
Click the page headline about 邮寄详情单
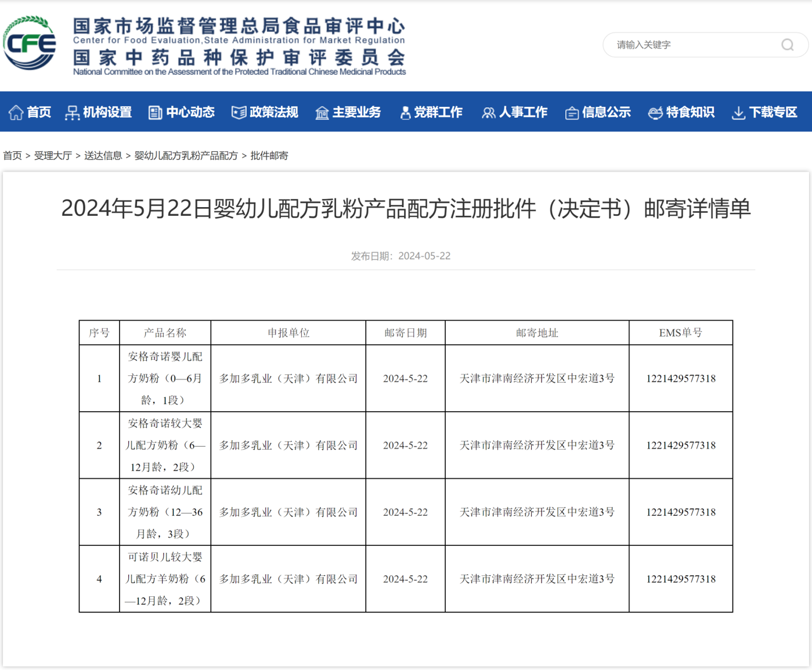tap(406, 208)
